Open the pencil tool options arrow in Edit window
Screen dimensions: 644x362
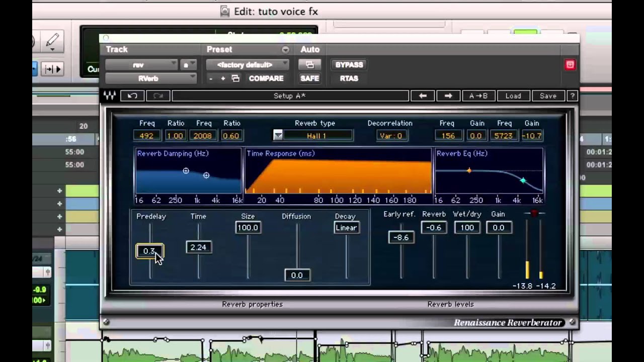click(x=52, y=49)
